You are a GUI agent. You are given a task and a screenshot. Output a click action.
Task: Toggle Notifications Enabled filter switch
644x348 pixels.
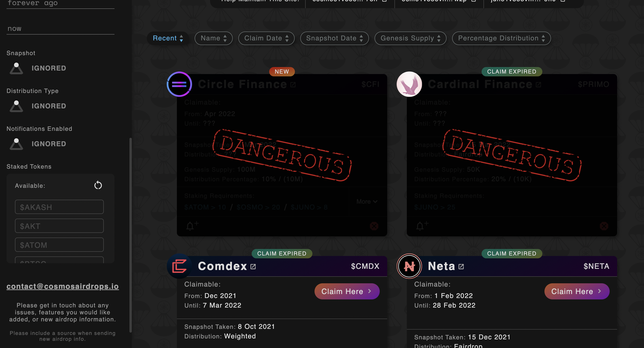(16, 144)
